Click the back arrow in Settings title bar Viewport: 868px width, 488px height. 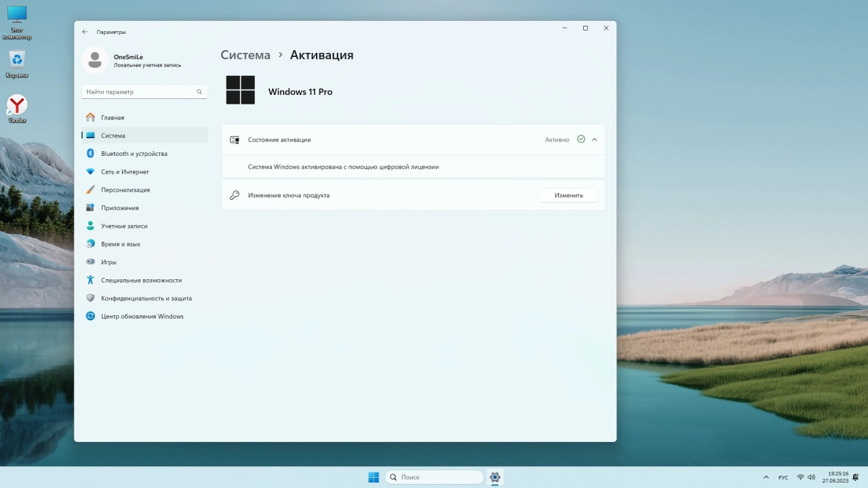click(85, 32)
